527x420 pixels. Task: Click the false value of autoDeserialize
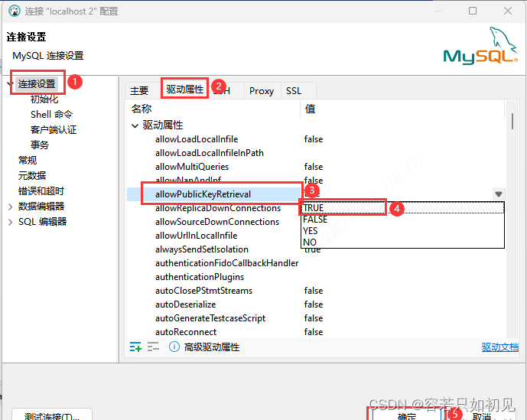(x=314, y=304)
